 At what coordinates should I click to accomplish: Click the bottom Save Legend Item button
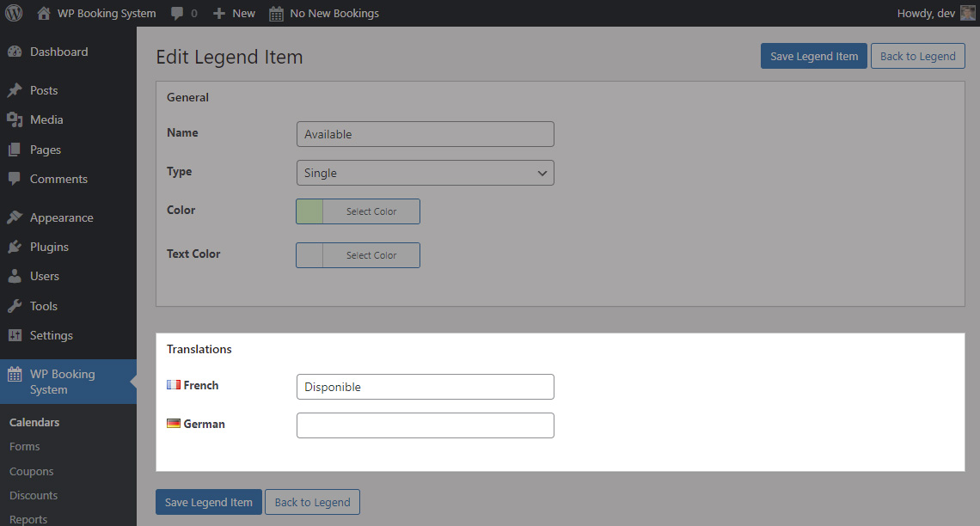tap(209, 502)
